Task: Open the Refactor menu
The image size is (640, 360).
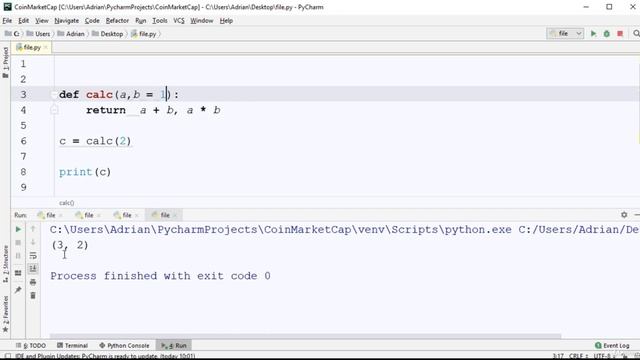Action: point(117,20)
